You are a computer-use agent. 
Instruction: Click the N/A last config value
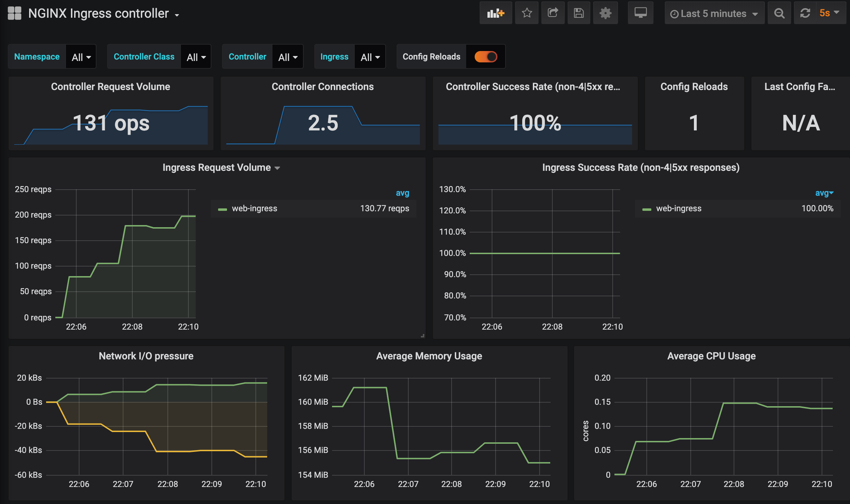pos(801,123)
